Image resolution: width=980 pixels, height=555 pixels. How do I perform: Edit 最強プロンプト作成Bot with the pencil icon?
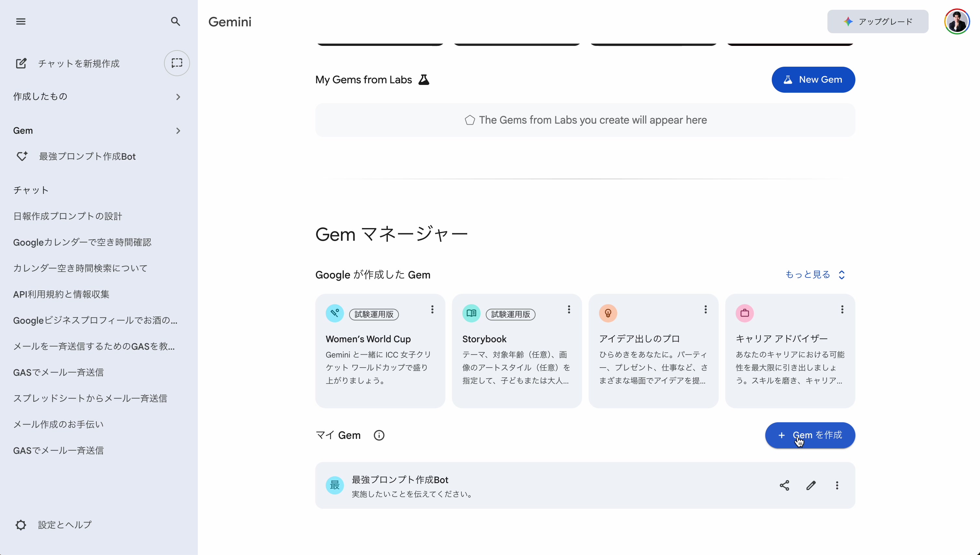[x=810, y=486]
